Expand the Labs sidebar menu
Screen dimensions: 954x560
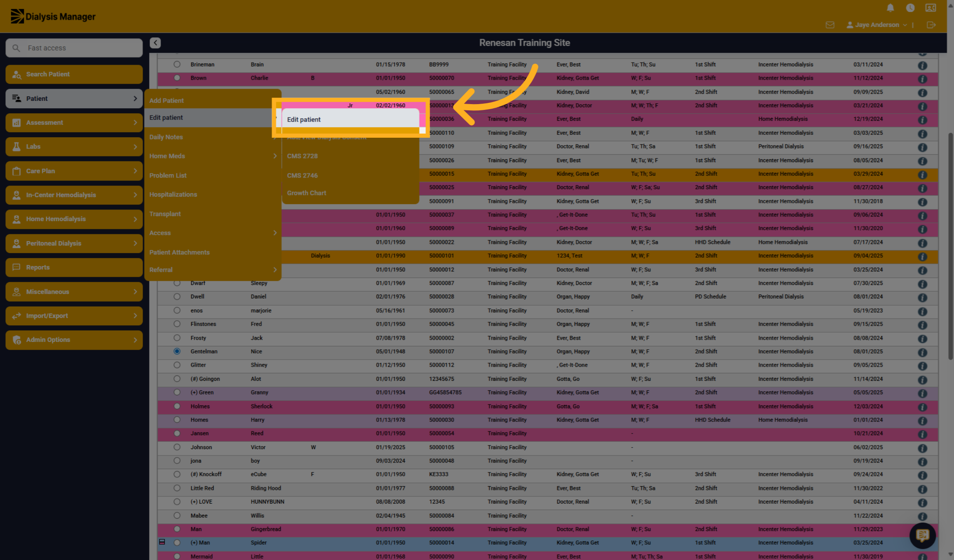[74, 147]
